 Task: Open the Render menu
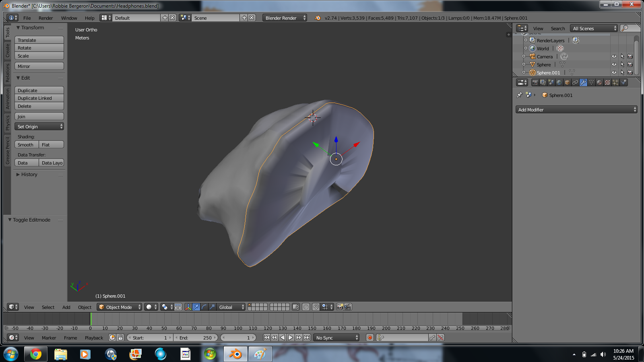(45, 18)
